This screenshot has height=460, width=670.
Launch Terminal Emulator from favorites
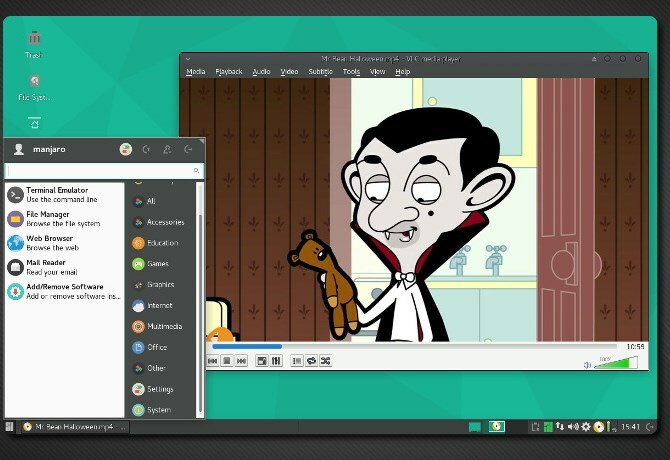(x=65, y=195)
